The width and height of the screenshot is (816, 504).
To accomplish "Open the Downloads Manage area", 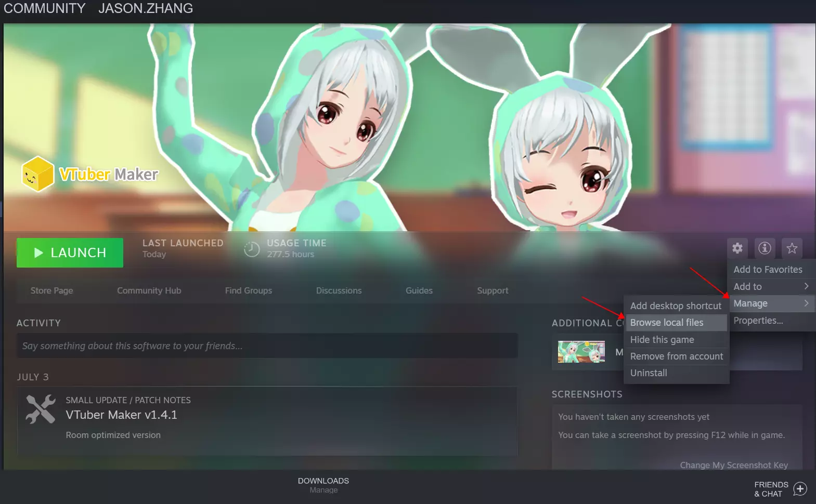I will pyautogui.click(x=323, y=485).
